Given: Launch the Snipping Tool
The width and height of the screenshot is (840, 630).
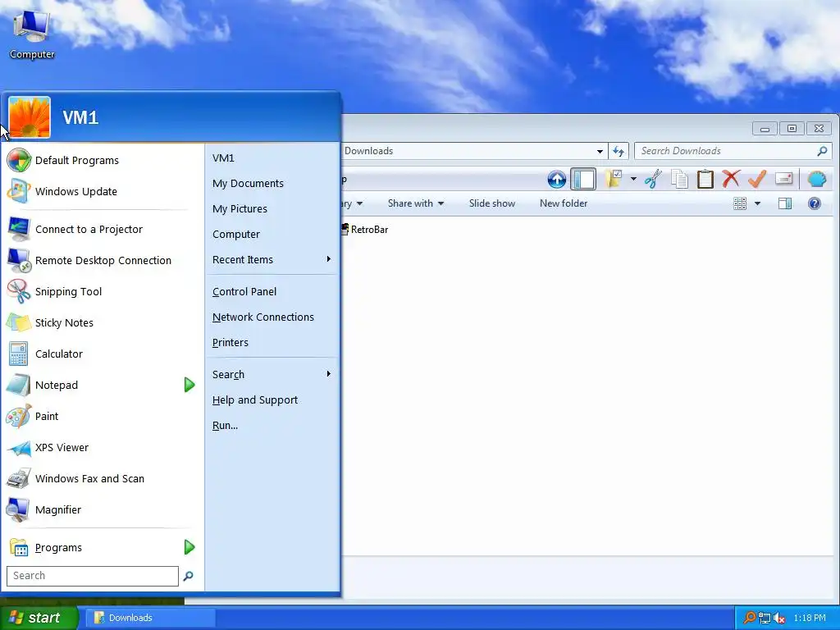Looking at the screenshot, I should [x=100, y=291].
